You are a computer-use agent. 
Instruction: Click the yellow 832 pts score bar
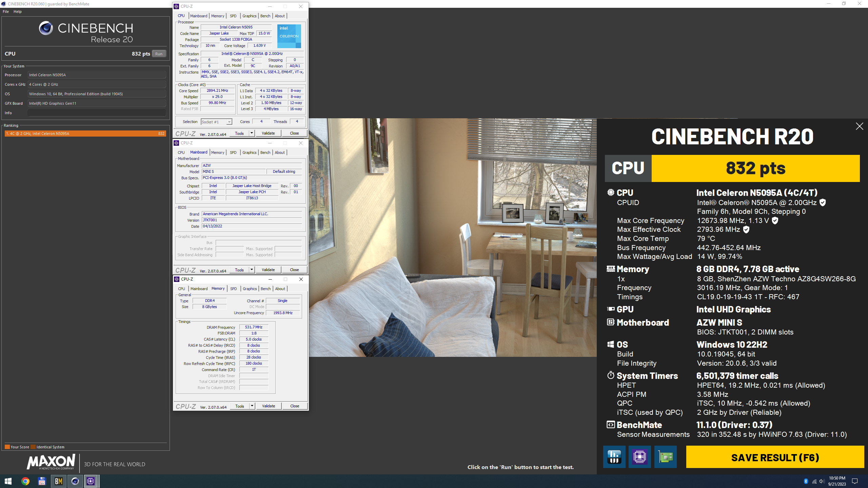click(x=756, y=168)
